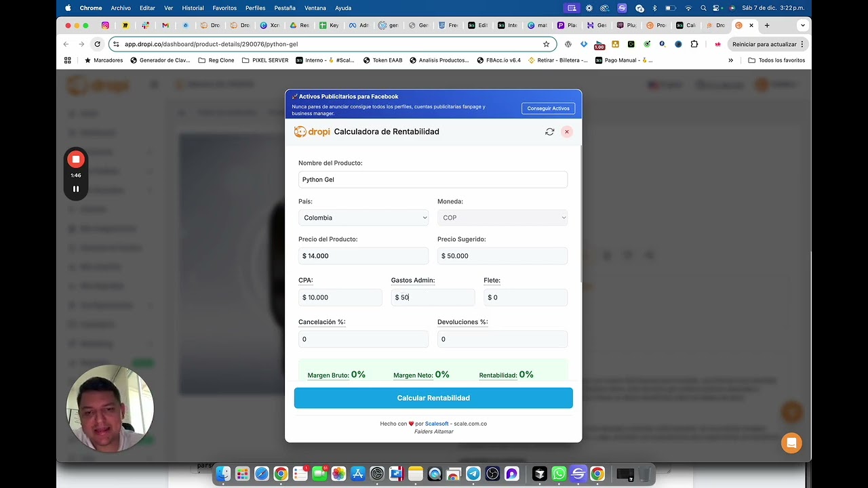Open the Token EAAB bookmark
The image size is (868, 488).
383,60
